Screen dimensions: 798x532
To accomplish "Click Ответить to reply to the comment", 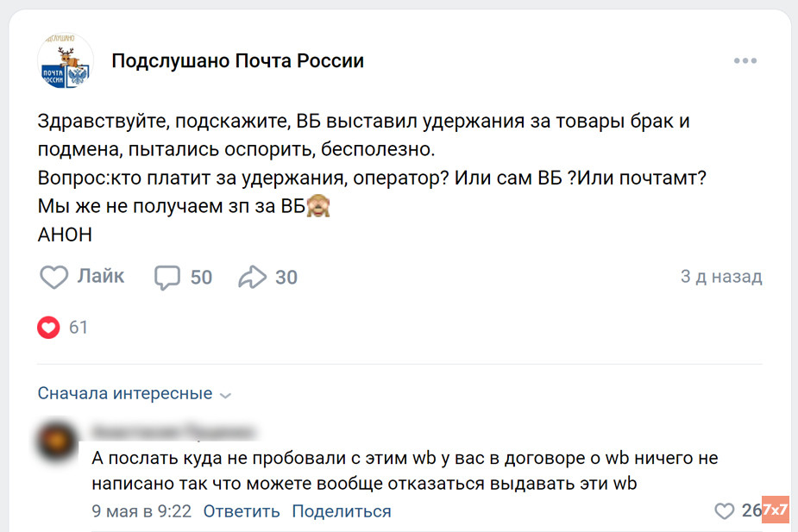I will click(241, 510).
